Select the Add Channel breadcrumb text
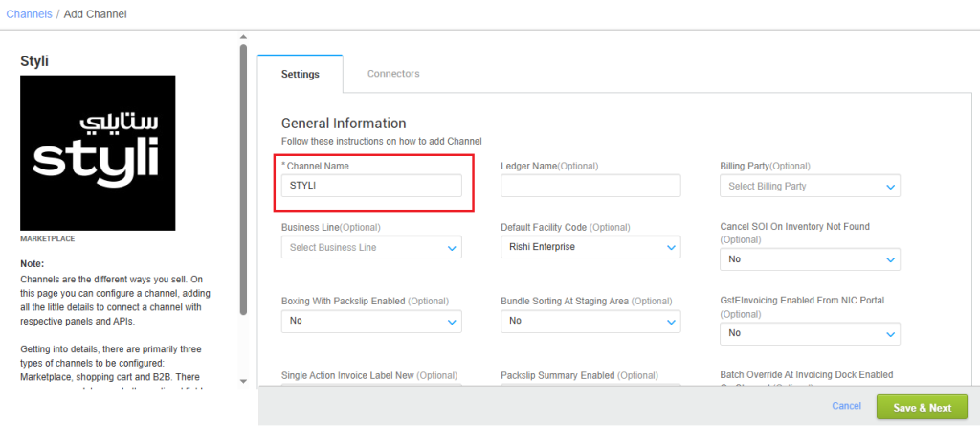980x427 pixels. (x=96, y=14)
